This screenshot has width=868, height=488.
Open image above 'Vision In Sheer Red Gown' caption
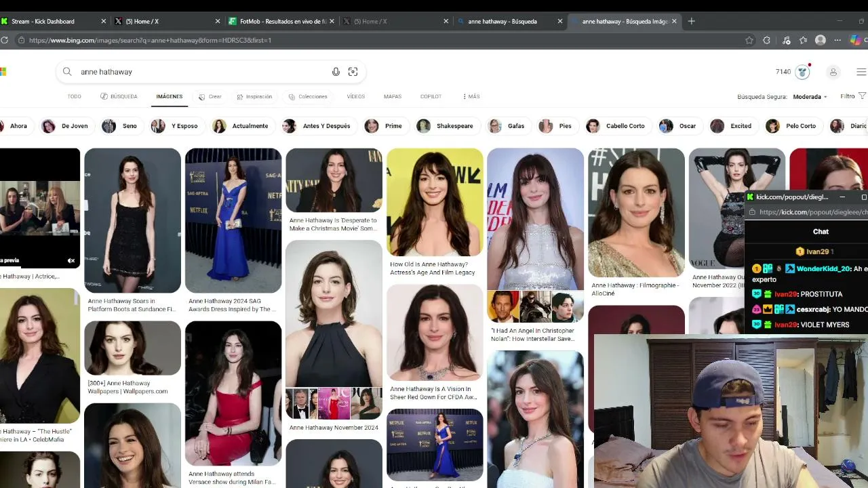tap(435, 333)
